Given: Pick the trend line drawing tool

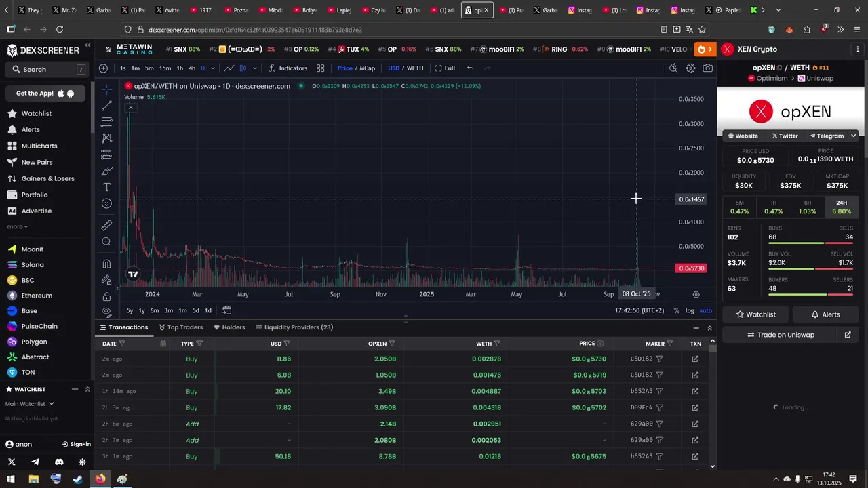Looking at the screenshot, I should pos(106,106).
